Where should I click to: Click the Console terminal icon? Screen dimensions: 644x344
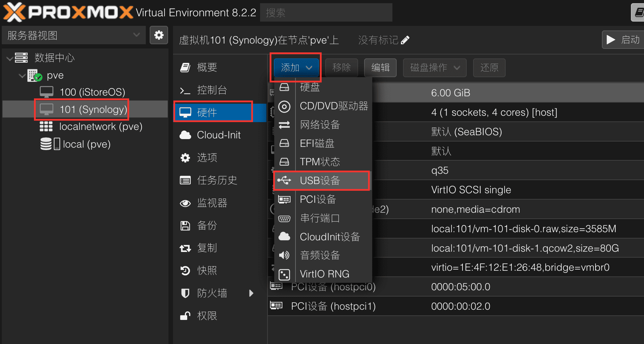(185, 90)
